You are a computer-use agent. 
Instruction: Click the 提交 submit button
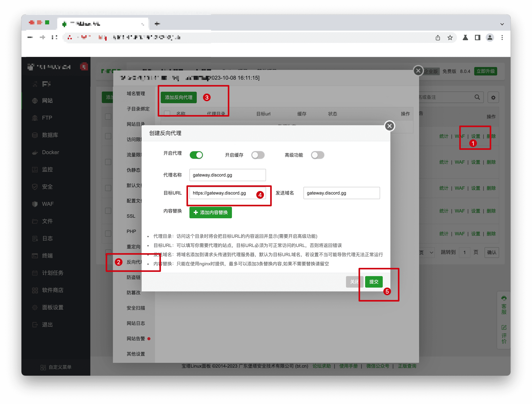pyautogui.click(x=374, y=282)
